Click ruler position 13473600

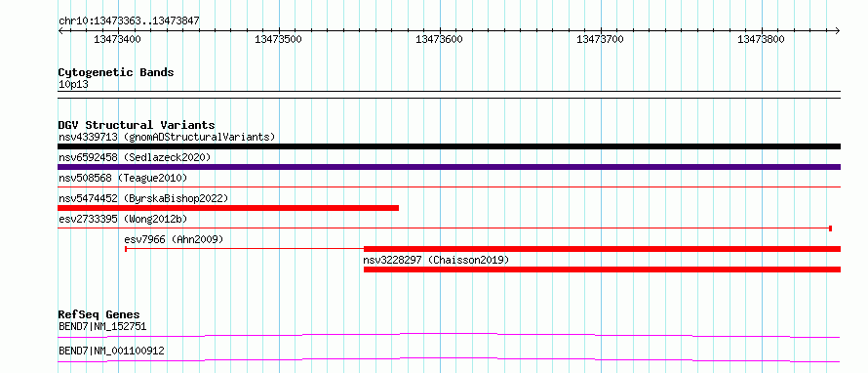coord(440,39)
